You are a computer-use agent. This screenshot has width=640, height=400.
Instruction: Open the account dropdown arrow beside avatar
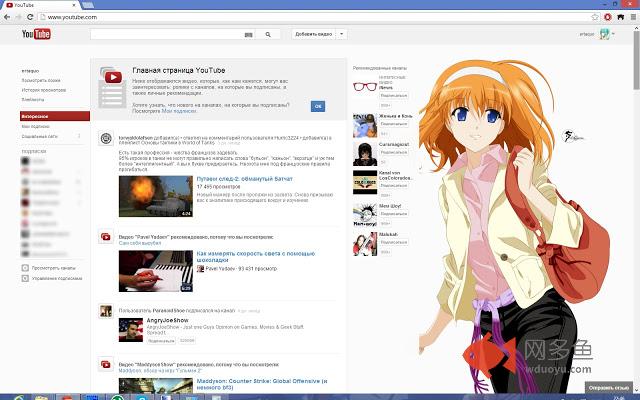(x=613, y=34)
